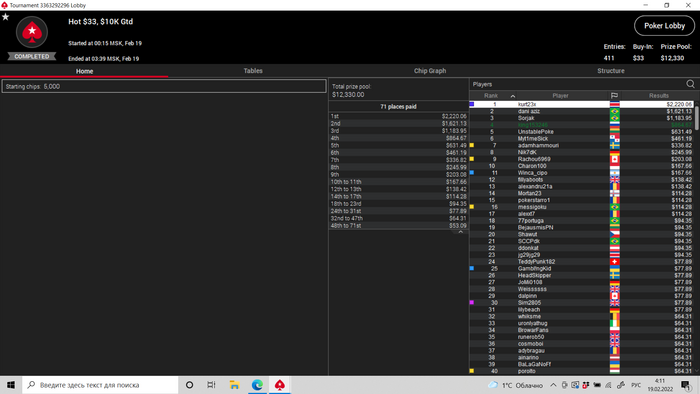Select player row Charon100
Viewport: 700px width, 394px height.
pos(581,166)
